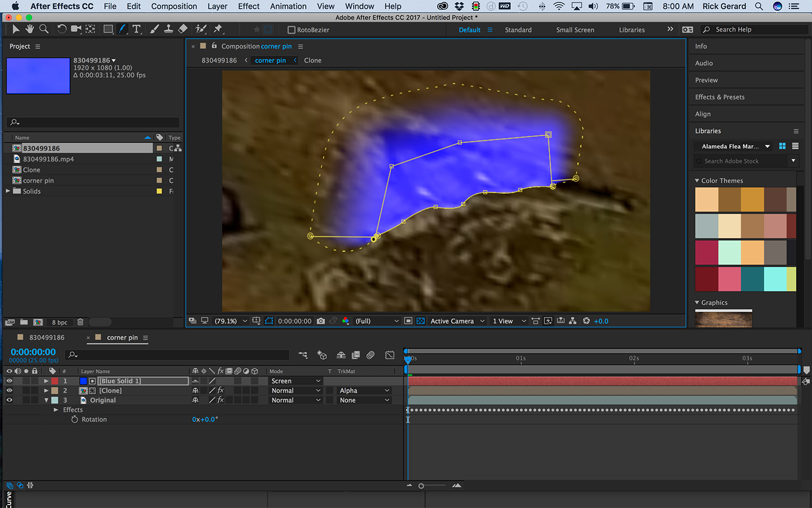Click the Rotation value 0x+0.0°
Screen dimensions: 812x508
coord(205,419)
